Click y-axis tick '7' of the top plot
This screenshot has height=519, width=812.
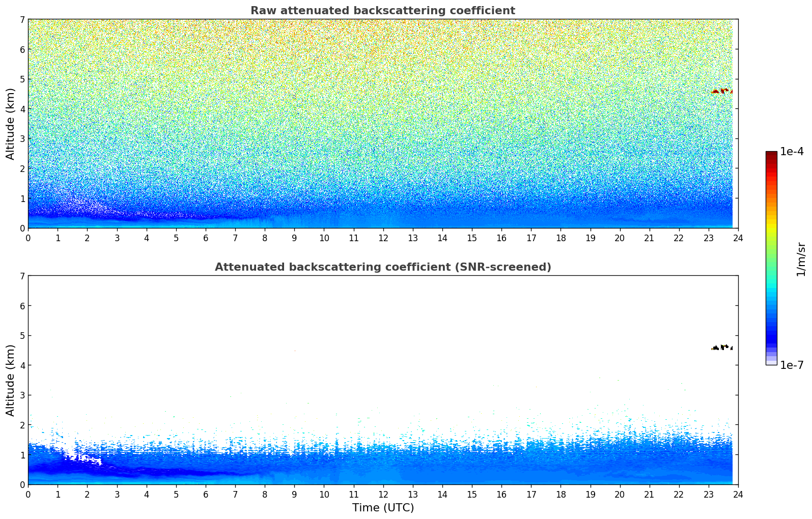coord(22,20)
